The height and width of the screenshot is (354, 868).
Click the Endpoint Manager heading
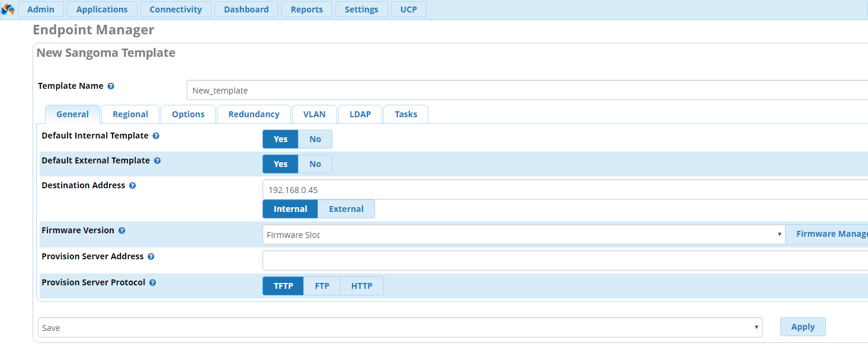pyautogui.click(x=94, y=30)
